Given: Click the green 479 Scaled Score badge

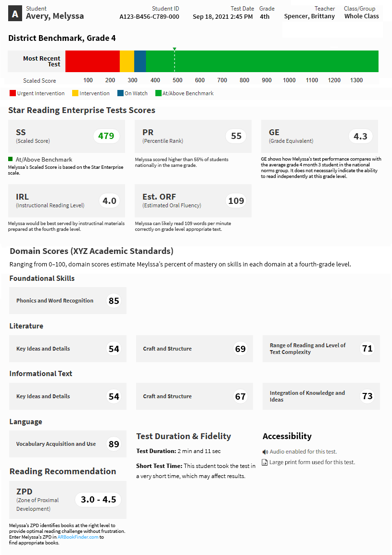Looking at the screenshot, I should click(106, 136).
